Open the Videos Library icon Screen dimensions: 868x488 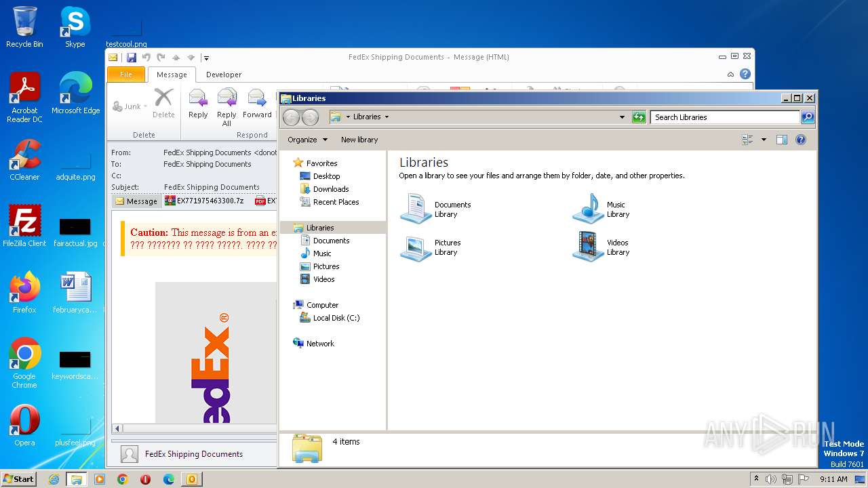588,247
